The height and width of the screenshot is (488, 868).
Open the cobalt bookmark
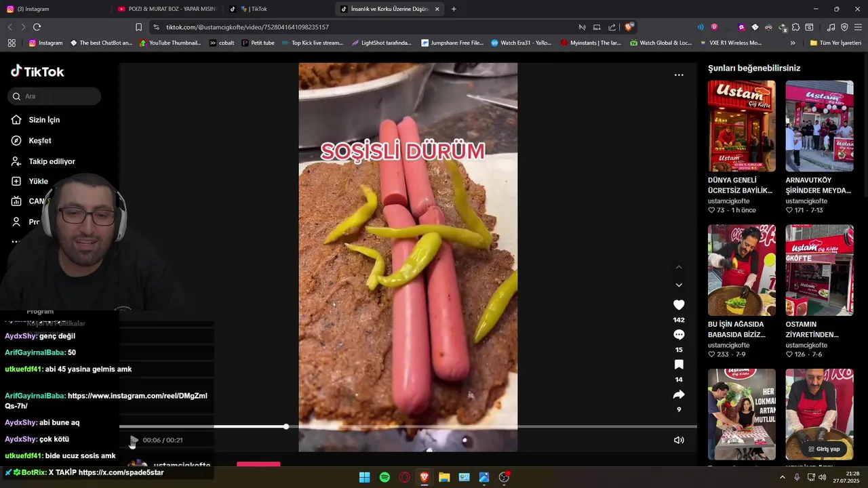(x=222, y=43)
